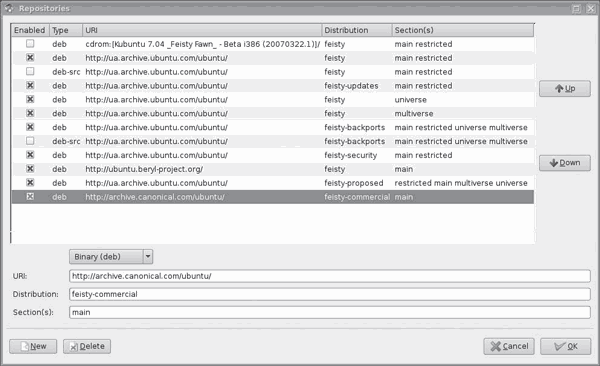
Task: Sort by the Distribution column header
Action: 357,30
